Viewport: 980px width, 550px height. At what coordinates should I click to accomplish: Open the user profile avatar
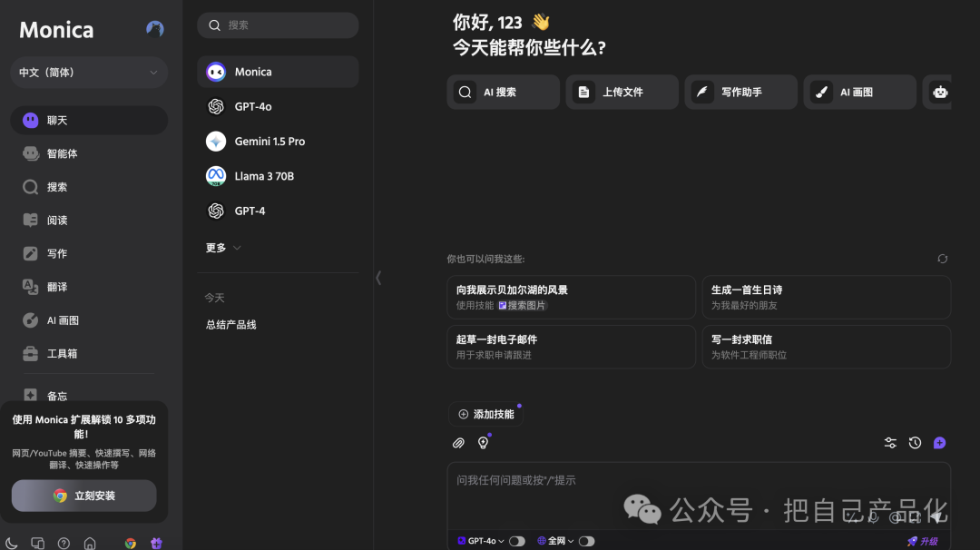click(x=155, y=29)
